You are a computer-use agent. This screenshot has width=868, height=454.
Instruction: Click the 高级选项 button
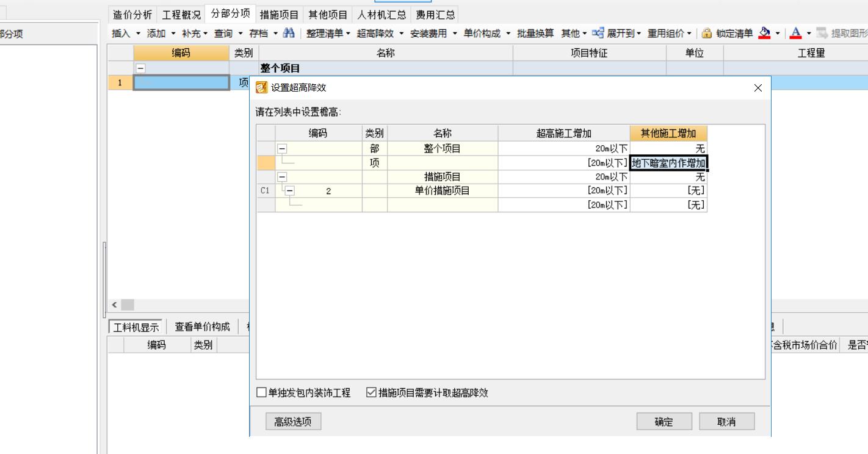[x=294, y=422]
